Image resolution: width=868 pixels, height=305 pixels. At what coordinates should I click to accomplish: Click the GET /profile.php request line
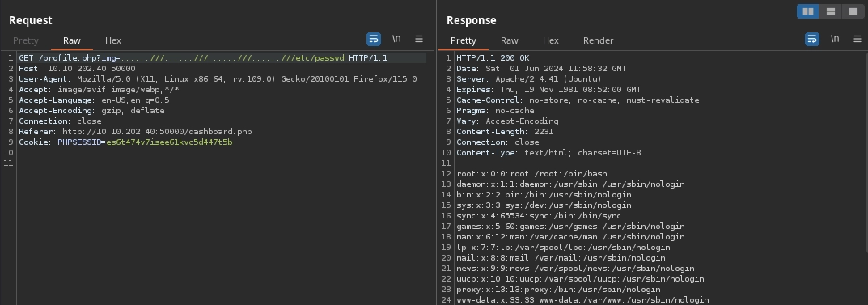tap(203, 58)
